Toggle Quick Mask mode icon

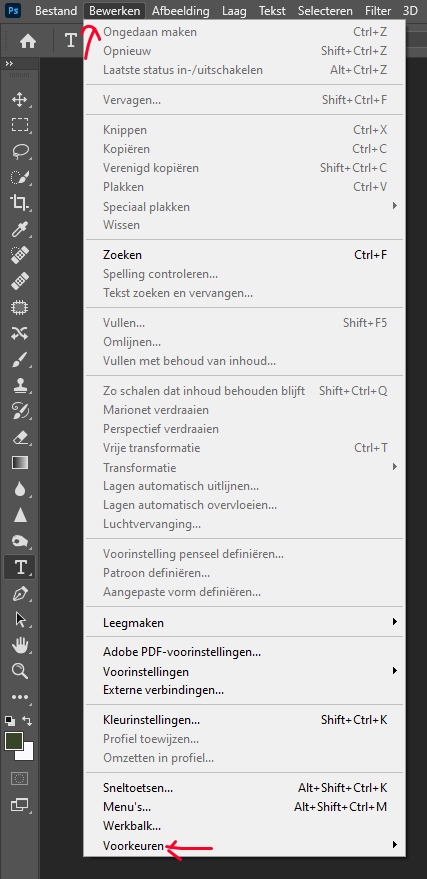20,778
